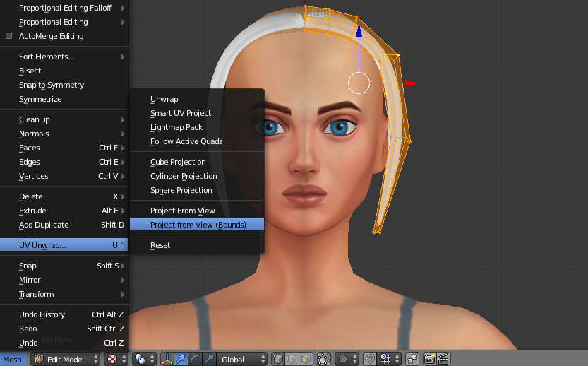The image size is (588, 366).
Task: Switch to edge select mode
Action: tap(292, 359)
